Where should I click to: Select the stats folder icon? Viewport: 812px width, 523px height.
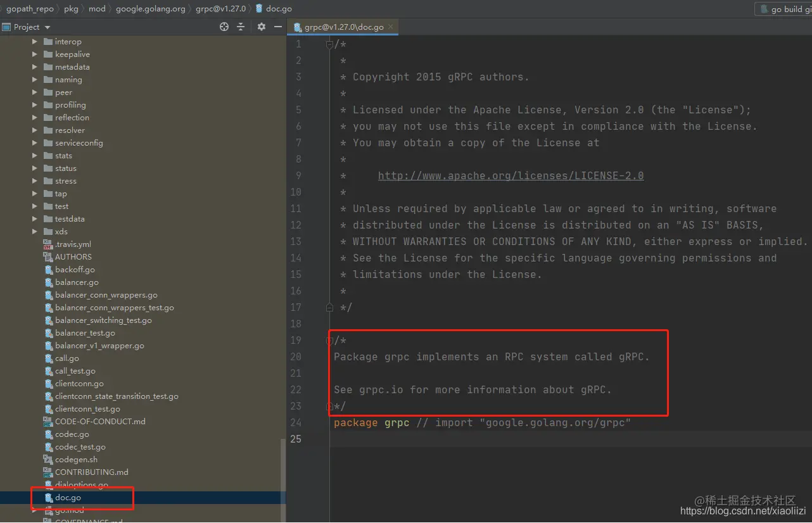point(48,156)
